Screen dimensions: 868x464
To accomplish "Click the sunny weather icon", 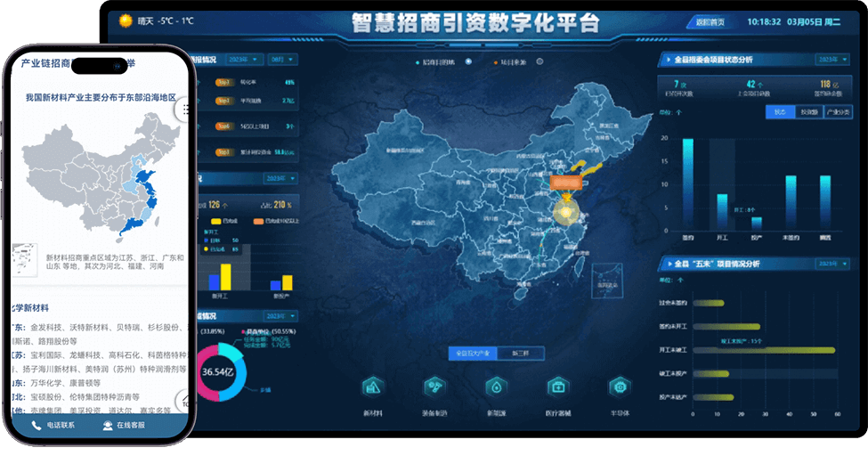I will click(x=124, y=20).
